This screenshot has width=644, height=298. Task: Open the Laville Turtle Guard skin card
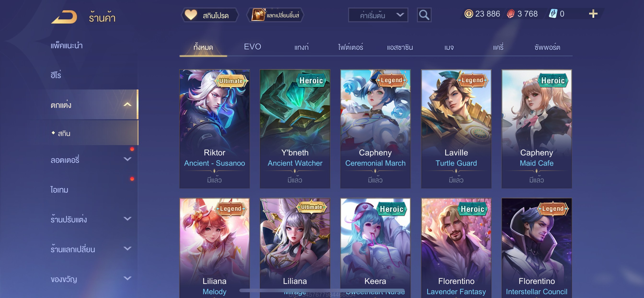tap(456, 129)
